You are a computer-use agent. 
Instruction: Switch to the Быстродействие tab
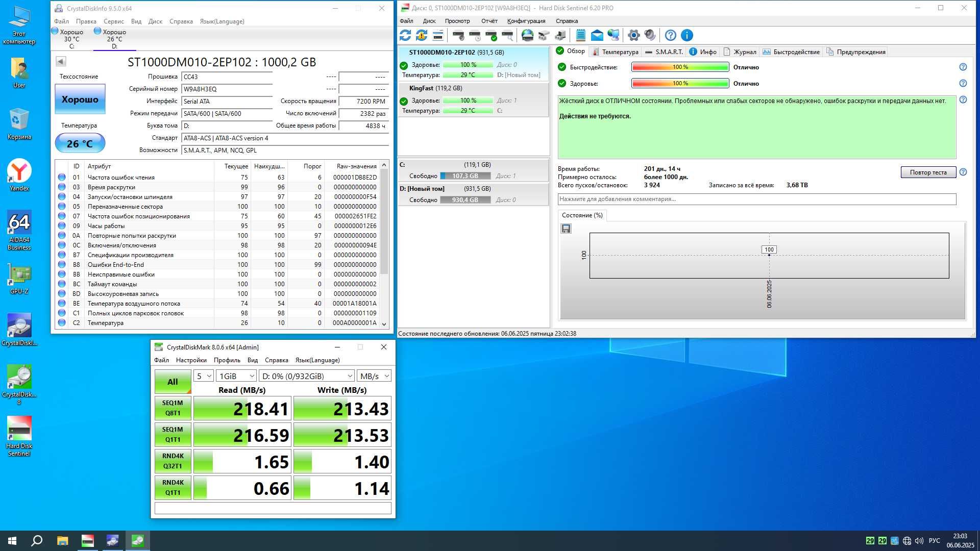point(791,52)
